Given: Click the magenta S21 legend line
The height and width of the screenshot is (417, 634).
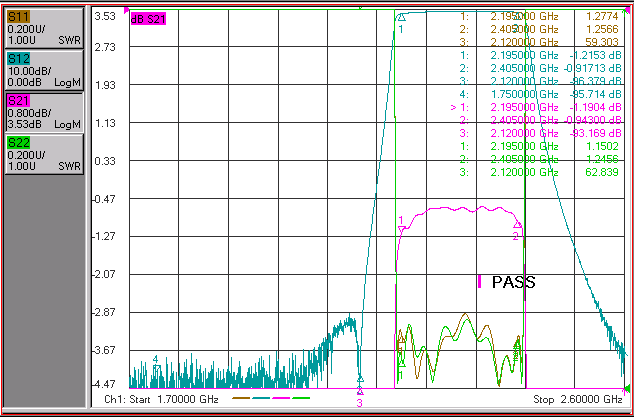Looking at the screenshot, I should pos(281,398).
